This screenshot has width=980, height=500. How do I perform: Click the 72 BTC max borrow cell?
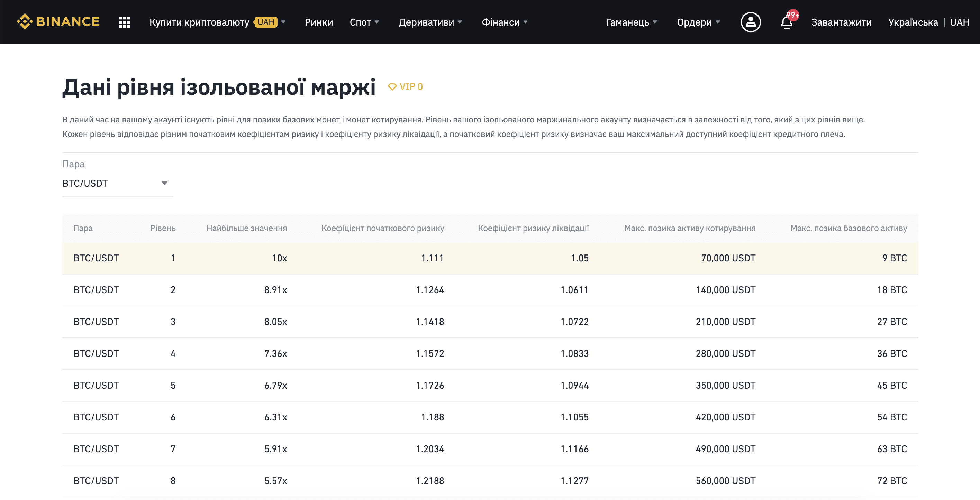click(892, 481)
